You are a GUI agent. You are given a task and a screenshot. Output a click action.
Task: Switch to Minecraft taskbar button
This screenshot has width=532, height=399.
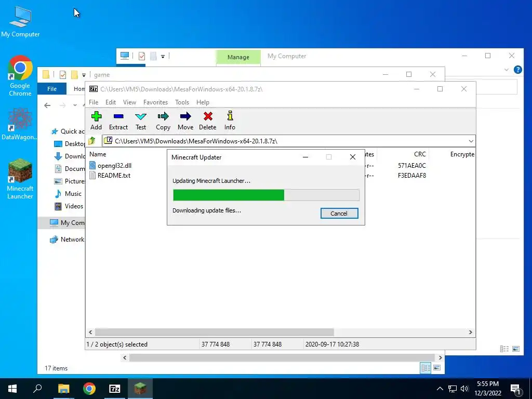coord(140,389)
